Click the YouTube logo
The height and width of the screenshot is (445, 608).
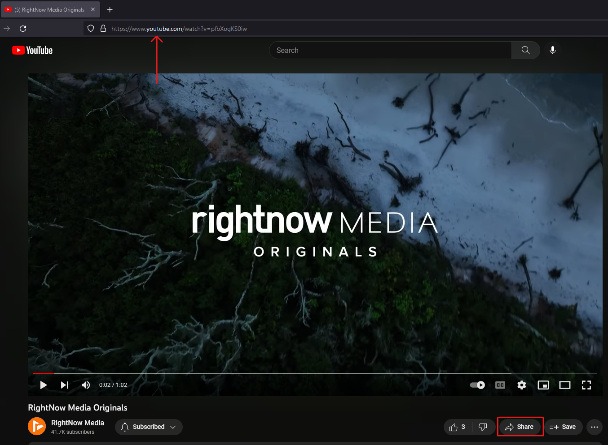click(x=32, y=50)
